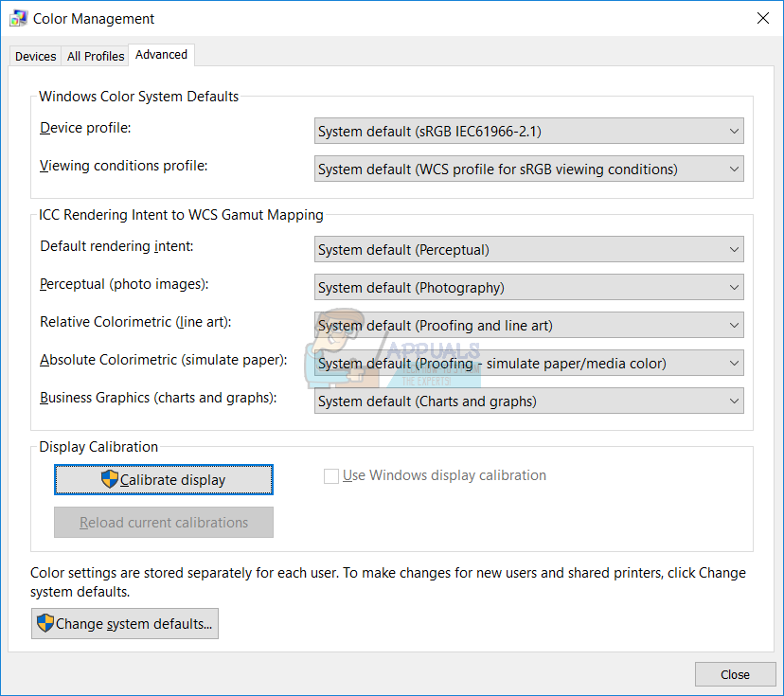Image resolution: width=784 pixels, height=696 pixels.
Task: Open the Default rendering intent dropdown
Action: pyautogui.click(x=529, y=249)
